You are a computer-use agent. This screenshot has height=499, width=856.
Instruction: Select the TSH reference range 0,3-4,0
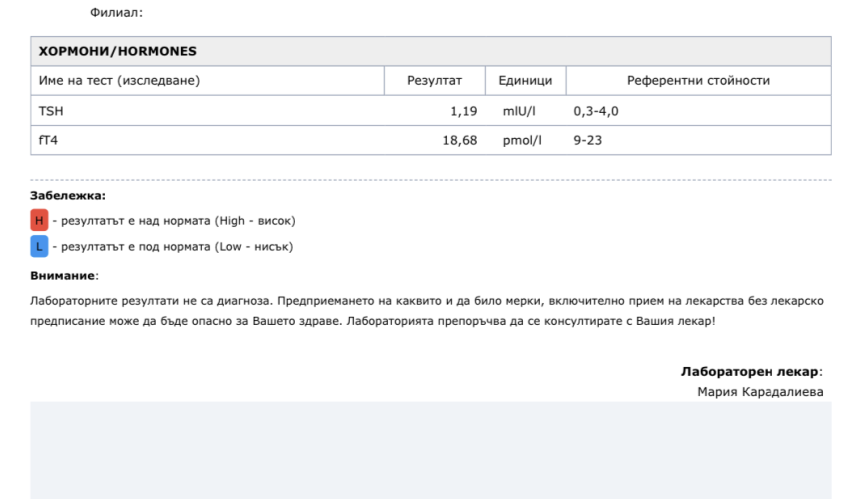tap(596, 110)
